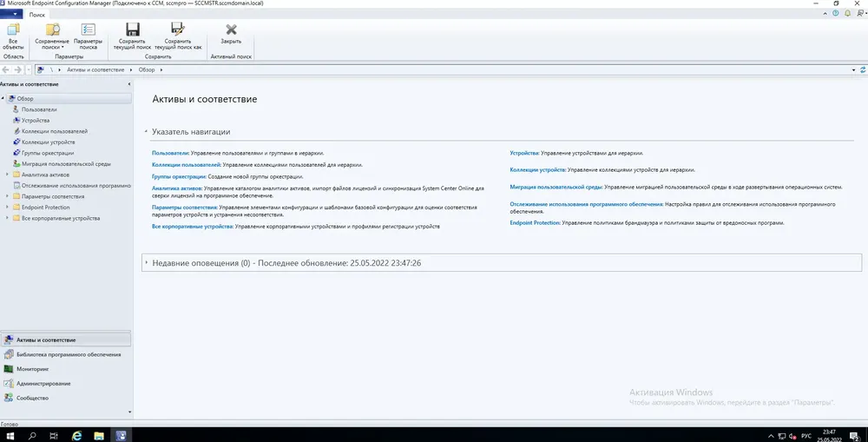Viewport: 868px width, 442px height.
Task: Expand 'Параметры соответствия' folder arrow
Action: coord(8,196)
